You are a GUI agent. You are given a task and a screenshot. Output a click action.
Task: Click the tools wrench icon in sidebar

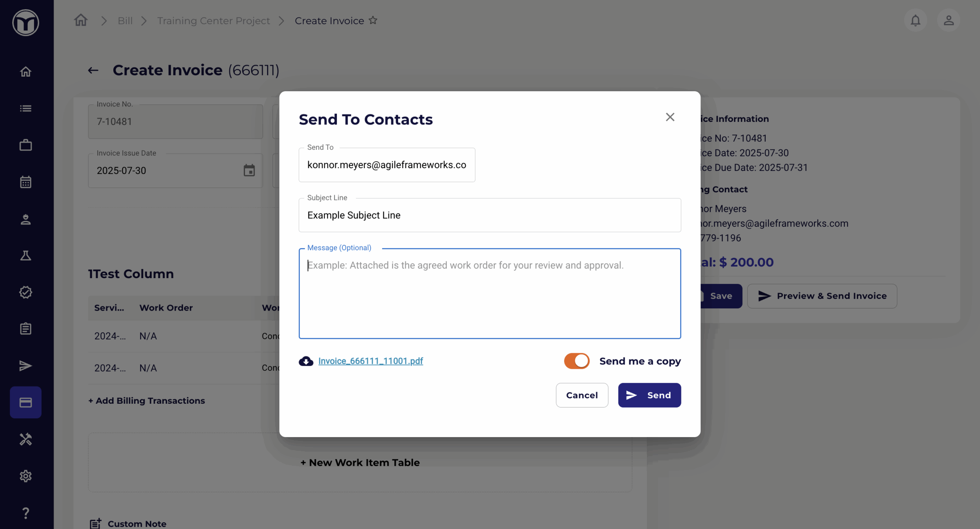pos(26,439)
